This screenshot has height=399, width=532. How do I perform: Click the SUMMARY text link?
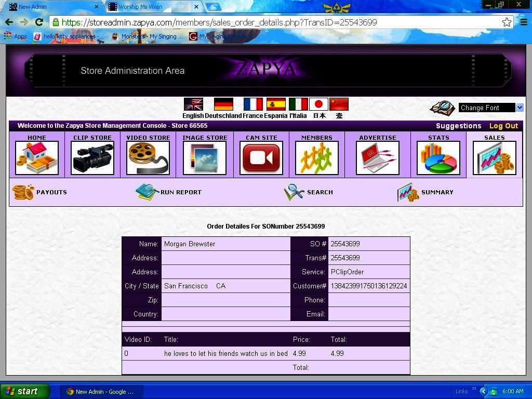pyautogui.click(x=437, y=192)
